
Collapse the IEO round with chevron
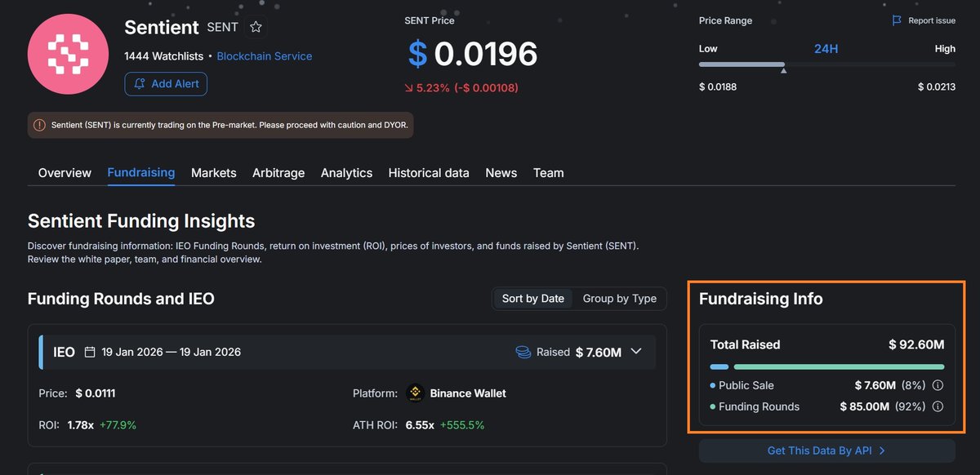pos(636,352)
